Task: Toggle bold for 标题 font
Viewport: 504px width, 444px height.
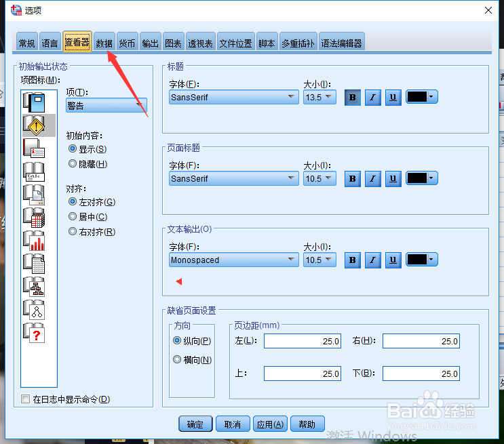Action: click(x=353, y=98)
